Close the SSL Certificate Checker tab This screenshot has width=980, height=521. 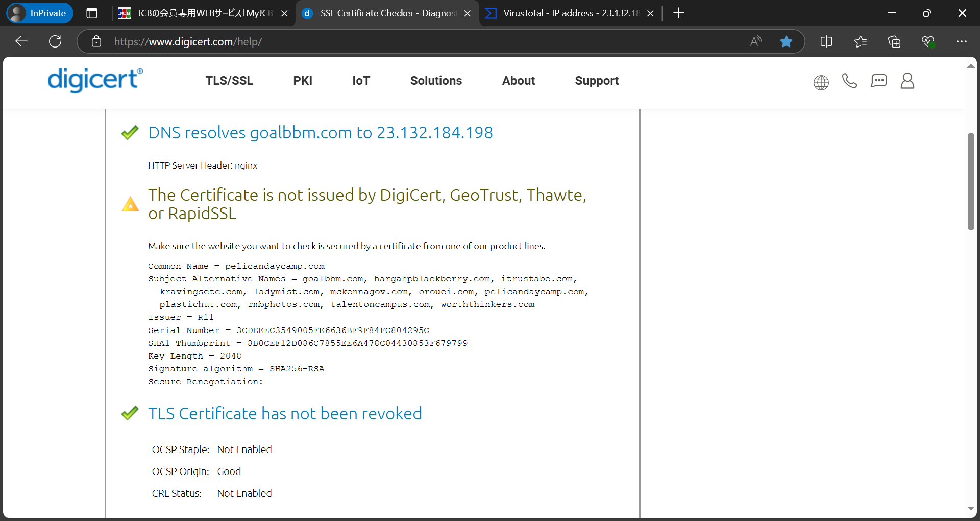point(467,13)
